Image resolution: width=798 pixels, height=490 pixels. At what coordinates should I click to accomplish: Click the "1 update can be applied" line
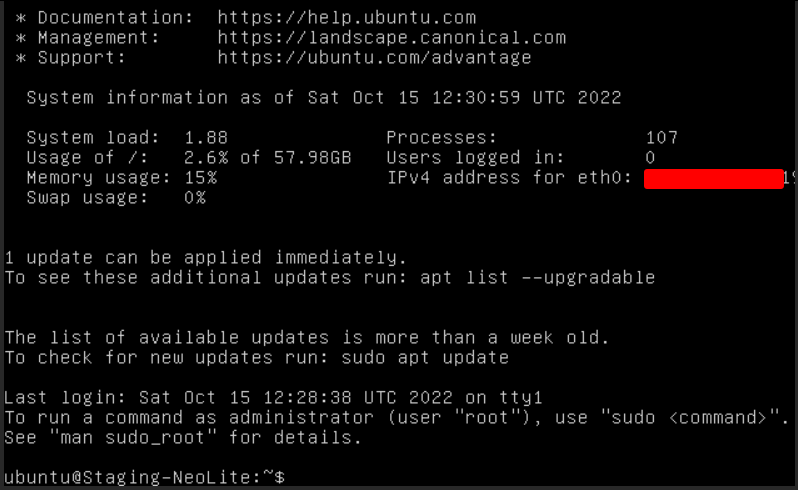(205, 257)
